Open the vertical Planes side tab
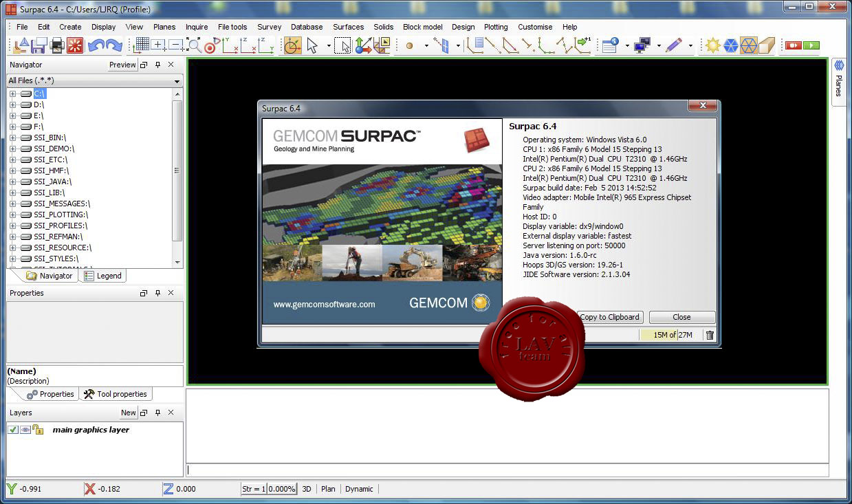The image size is (852, 504). 838,81
